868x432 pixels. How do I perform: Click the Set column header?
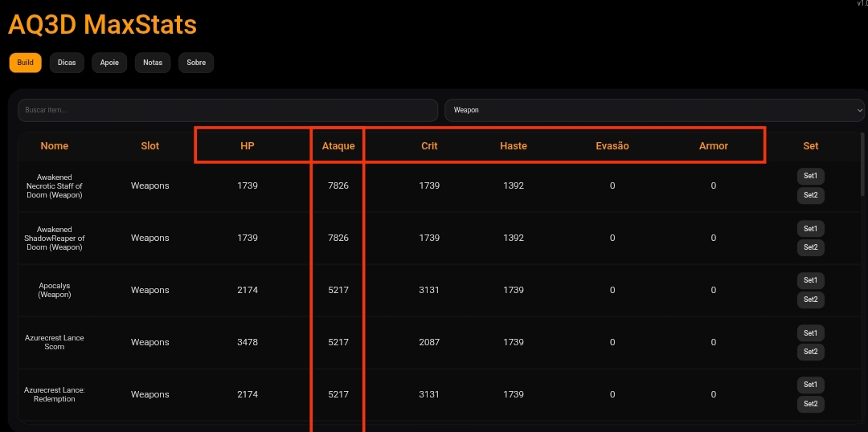click(810, 146)
